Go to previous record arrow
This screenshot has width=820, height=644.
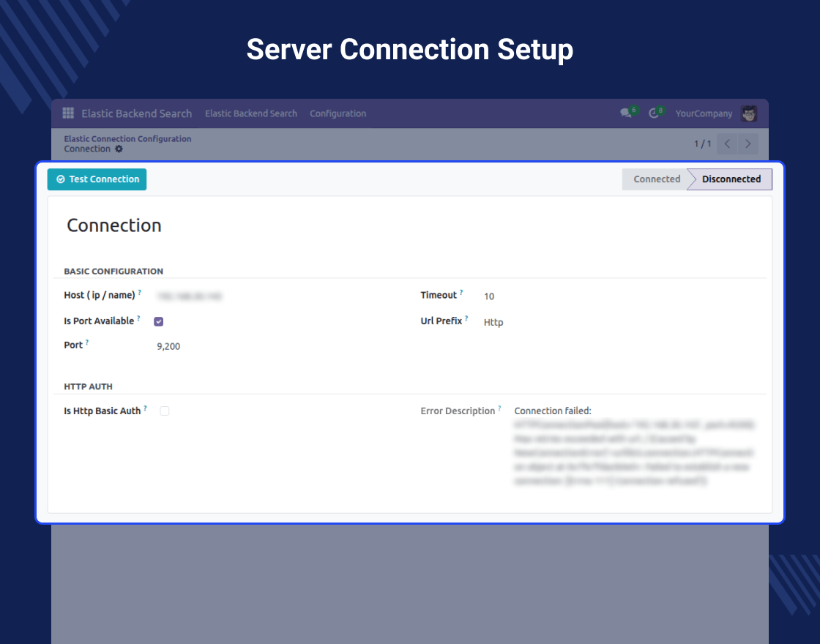pos(727,144)
